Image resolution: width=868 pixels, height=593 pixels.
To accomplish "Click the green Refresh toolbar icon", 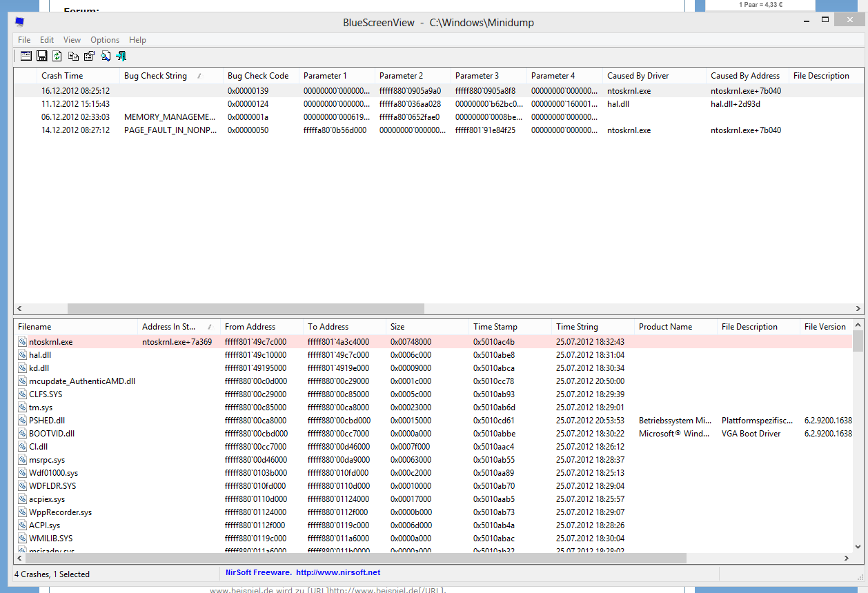I will click(x=57, y=57).
